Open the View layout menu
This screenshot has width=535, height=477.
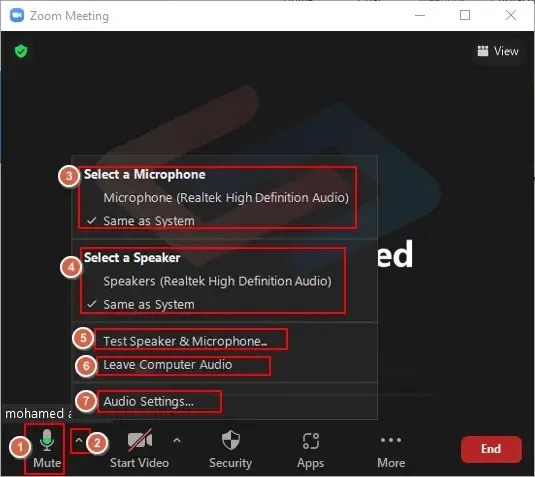(498, 51)
